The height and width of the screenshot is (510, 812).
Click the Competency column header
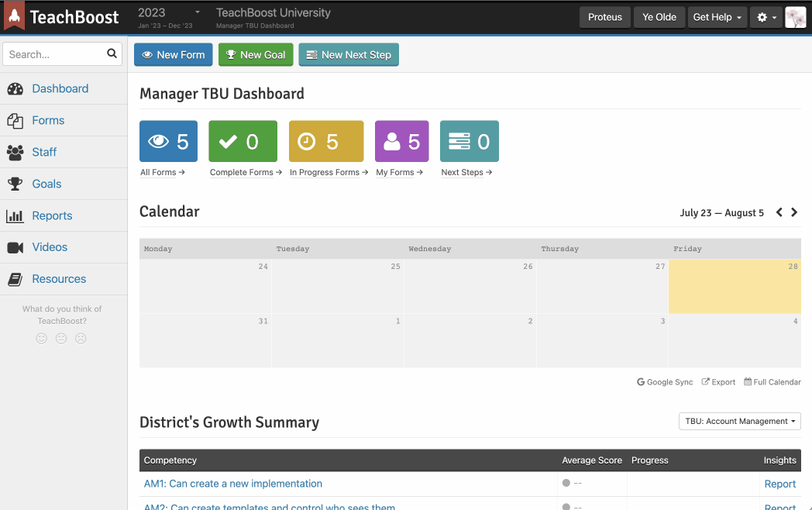pos(170,460)
